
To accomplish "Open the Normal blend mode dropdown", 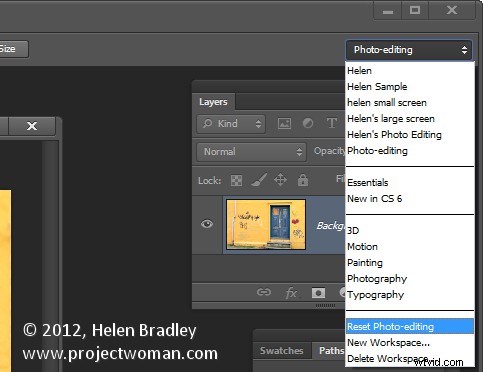I will pos(251,152).
